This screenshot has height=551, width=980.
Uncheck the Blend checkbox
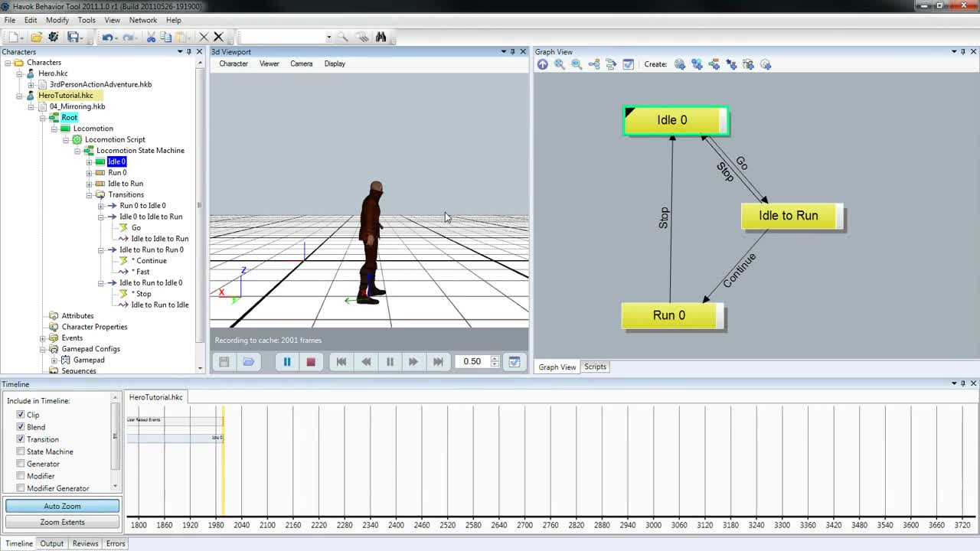(21, 427)
